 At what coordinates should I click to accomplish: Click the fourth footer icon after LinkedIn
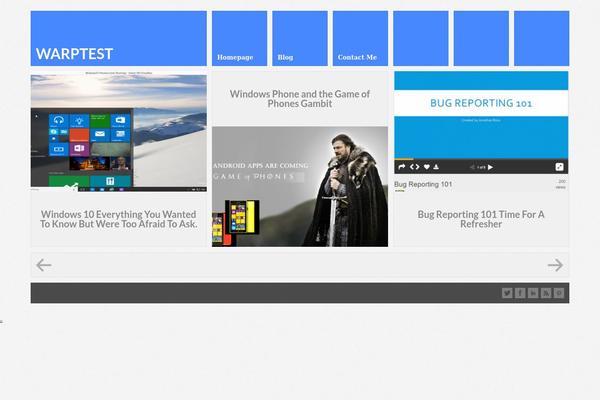pos(546,293)
